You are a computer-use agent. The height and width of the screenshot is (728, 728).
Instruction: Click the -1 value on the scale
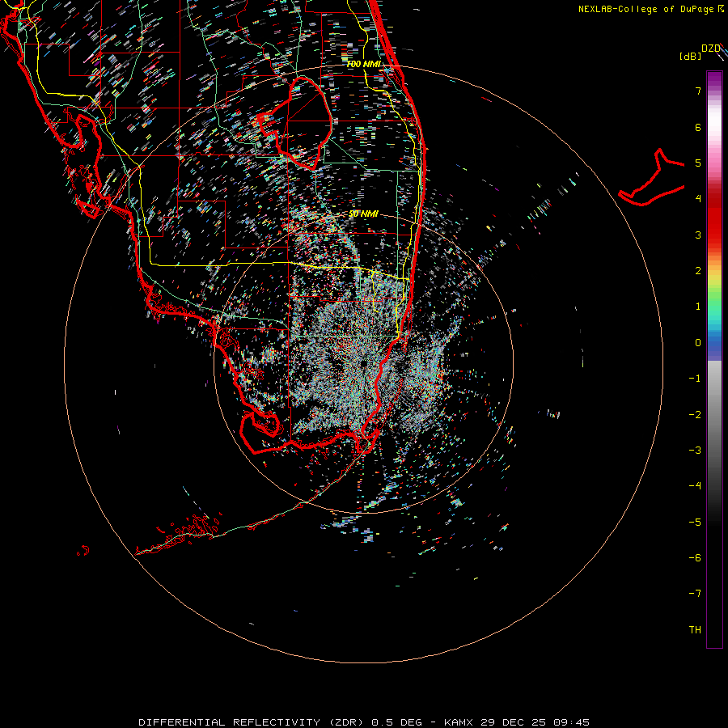pyautogui.click(x=695, y=379)
